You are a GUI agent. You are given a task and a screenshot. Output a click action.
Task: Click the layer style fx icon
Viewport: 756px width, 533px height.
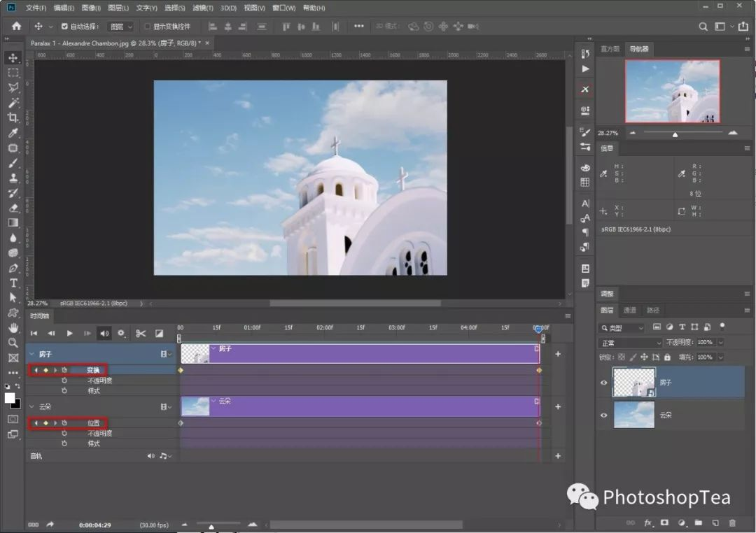(x=648, y=523)
